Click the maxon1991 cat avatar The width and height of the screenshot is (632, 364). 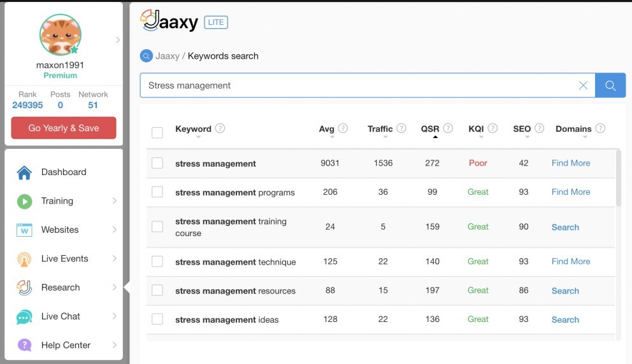coord(61,34)
